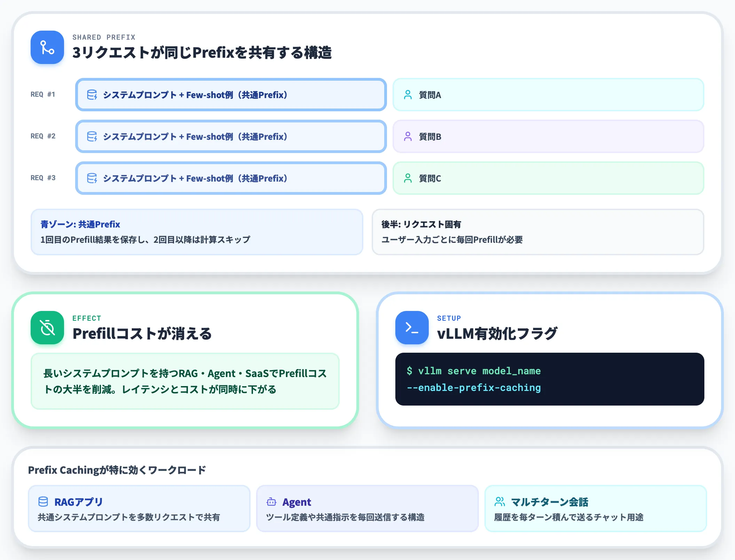735x560 pixels.
Task: Click the 青ゾーン: 共通Prefix legend title
Action: tap(80, 224)
